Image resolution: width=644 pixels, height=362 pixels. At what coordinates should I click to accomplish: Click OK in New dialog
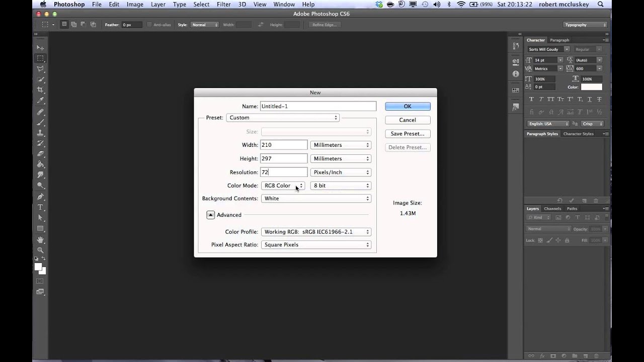[x=408, y=106]
